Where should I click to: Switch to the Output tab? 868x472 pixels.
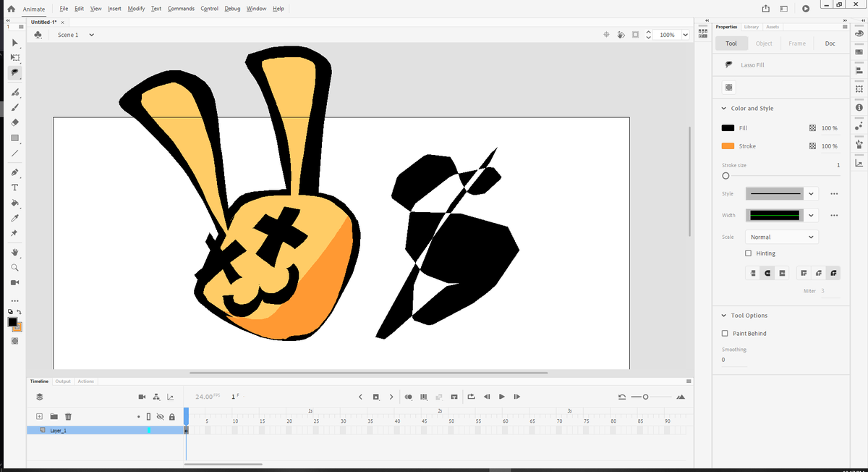(63, 381)
